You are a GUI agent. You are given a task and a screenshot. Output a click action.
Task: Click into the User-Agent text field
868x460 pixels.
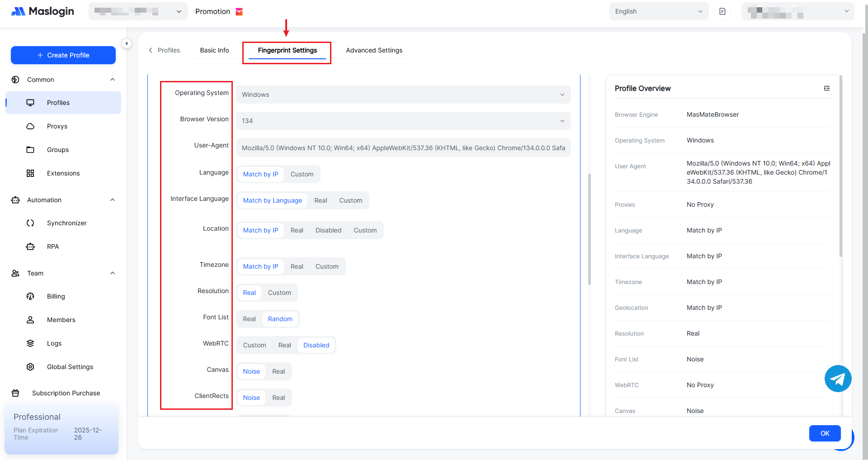coord(403,148)
